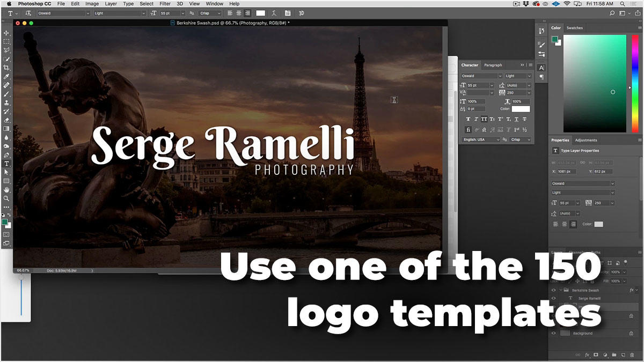This screenshot has height=362, width=644.
Task: Open the Filter menu
Action: point(165,4)
